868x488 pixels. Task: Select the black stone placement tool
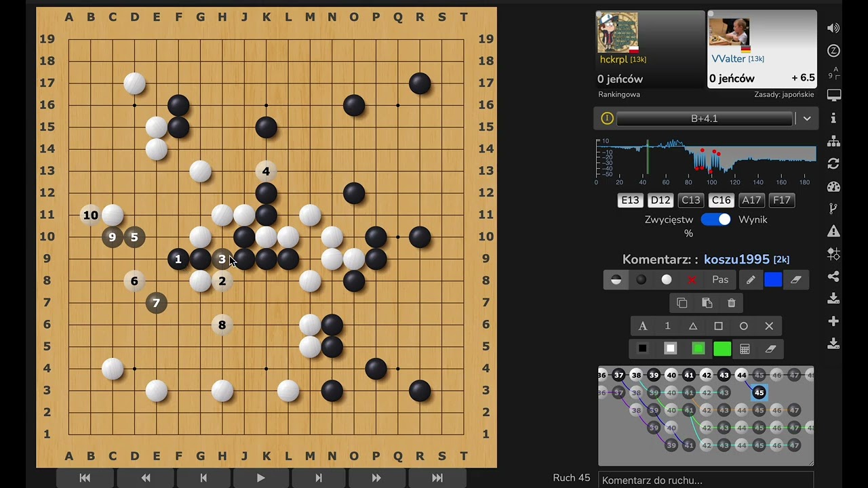(x=641, y=280)
